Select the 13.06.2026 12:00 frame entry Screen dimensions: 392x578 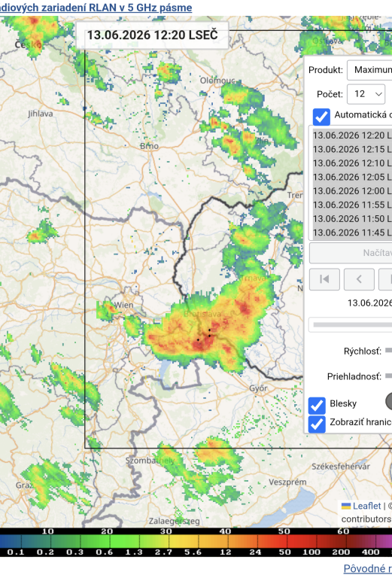352,191
